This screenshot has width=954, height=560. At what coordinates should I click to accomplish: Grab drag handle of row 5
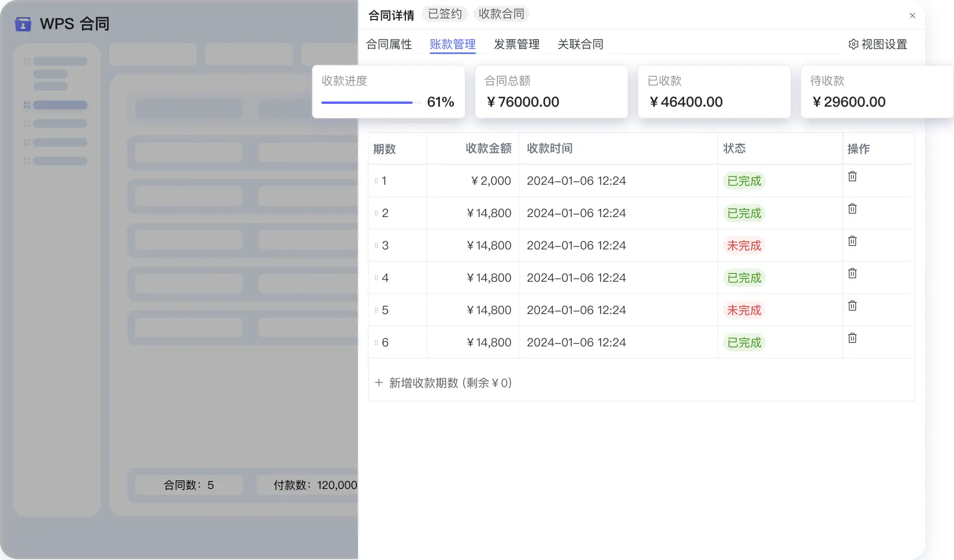pos(377,310)
